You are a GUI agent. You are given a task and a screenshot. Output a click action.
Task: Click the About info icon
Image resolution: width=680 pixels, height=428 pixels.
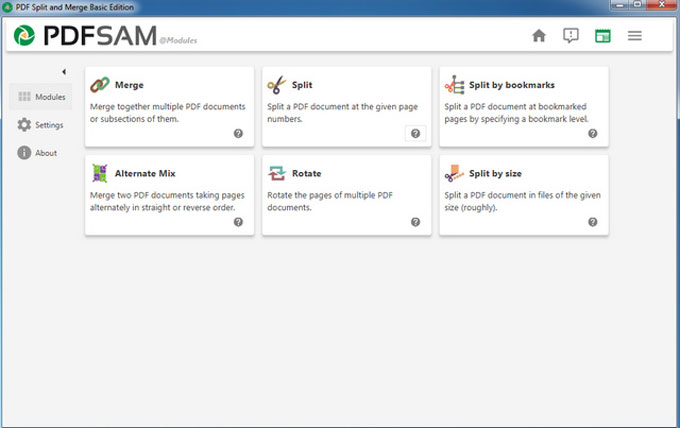coord(24,153)
